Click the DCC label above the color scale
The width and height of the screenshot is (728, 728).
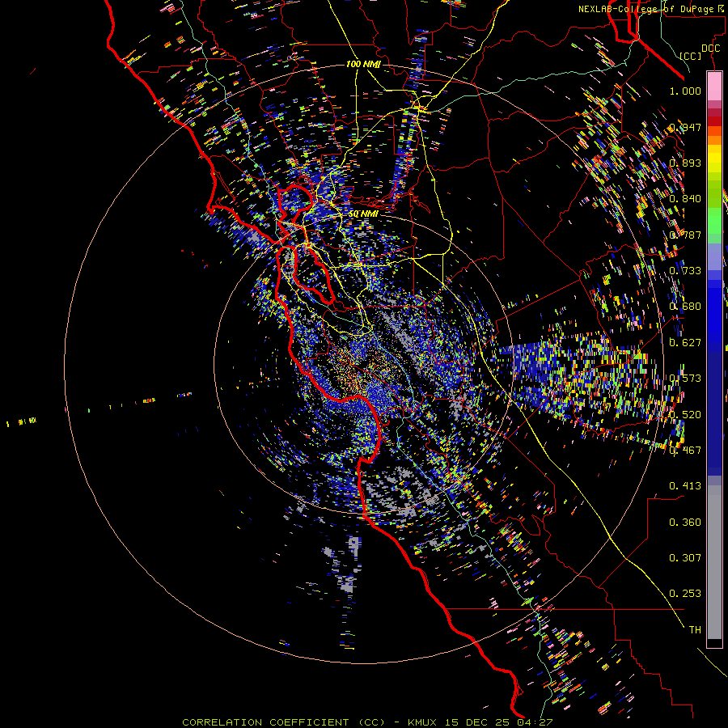click(710, 48)
